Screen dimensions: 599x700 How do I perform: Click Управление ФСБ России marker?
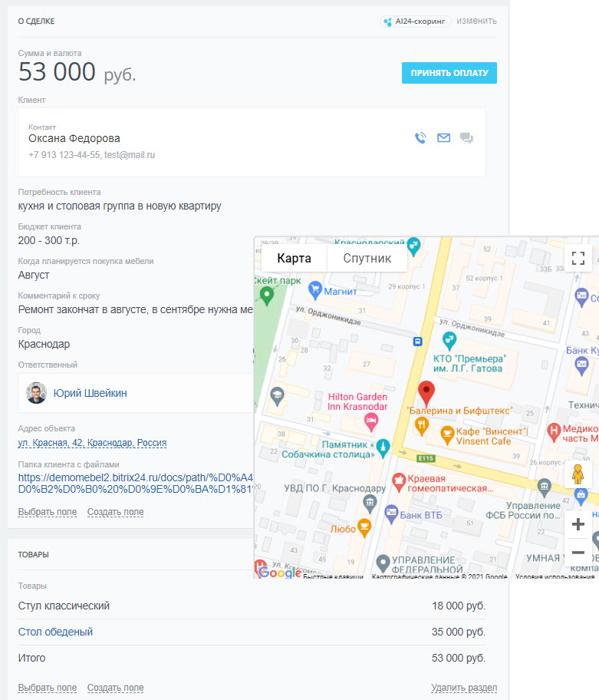click(544, 487)
